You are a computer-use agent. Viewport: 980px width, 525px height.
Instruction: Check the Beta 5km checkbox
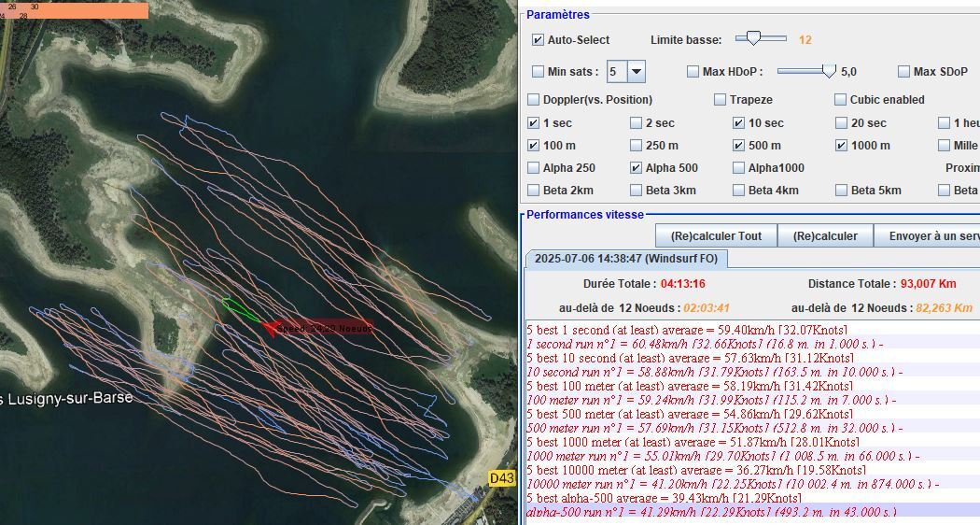(x=841, y=191)
